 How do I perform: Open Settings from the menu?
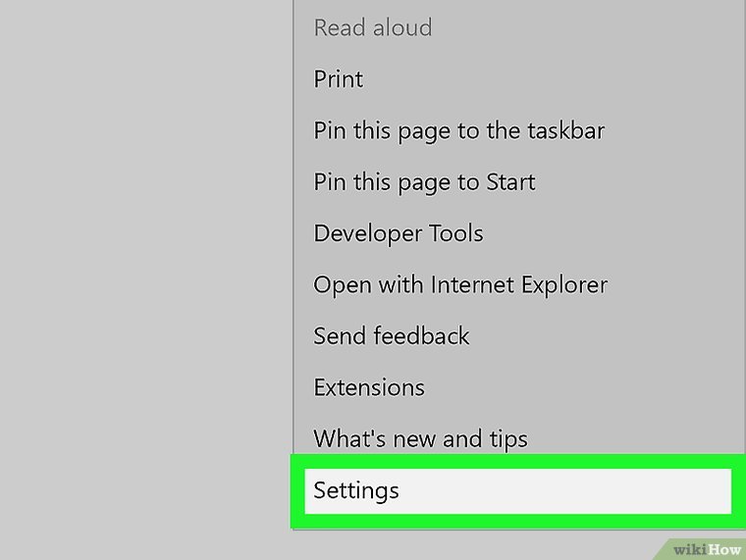pyautogui.click(x=356, y=489)
